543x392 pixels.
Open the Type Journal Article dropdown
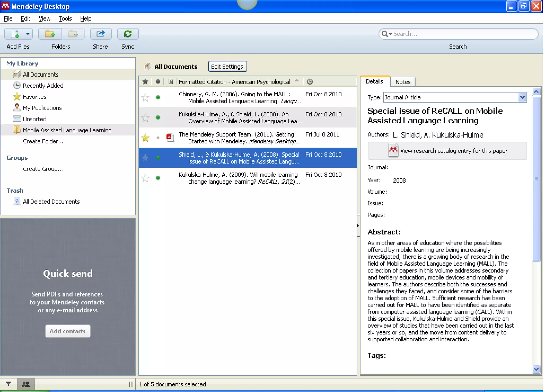pos(522,97)
